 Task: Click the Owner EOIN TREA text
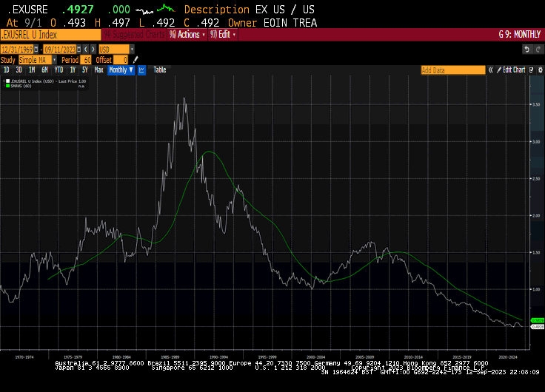272,23
